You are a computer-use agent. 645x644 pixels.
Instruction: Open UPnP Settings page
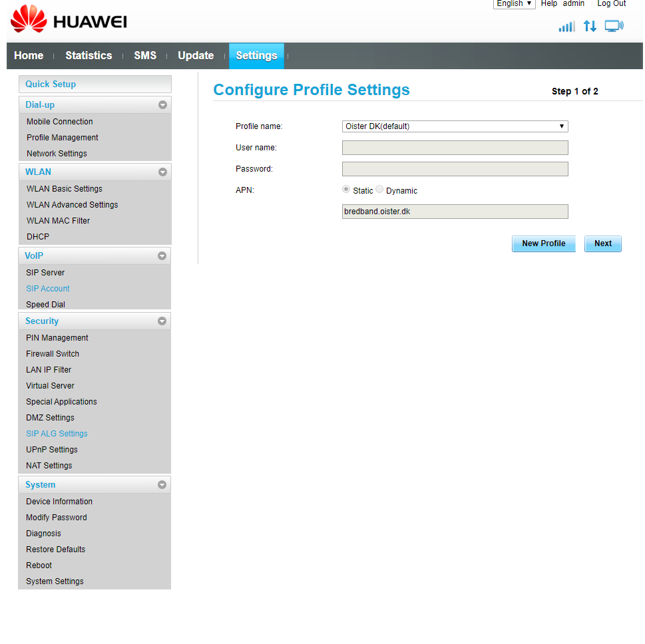tap(51, 450)
